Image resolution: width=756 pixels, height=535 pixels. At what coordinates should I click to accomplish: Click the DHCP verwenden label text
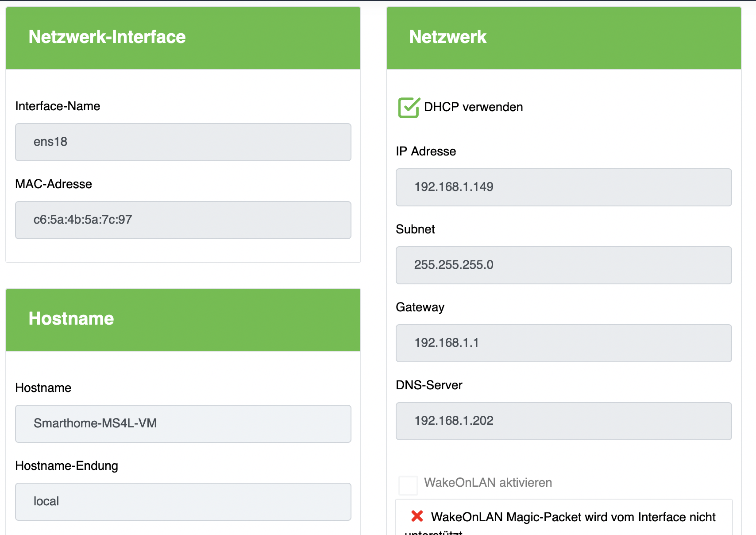[x=473, y=107]
